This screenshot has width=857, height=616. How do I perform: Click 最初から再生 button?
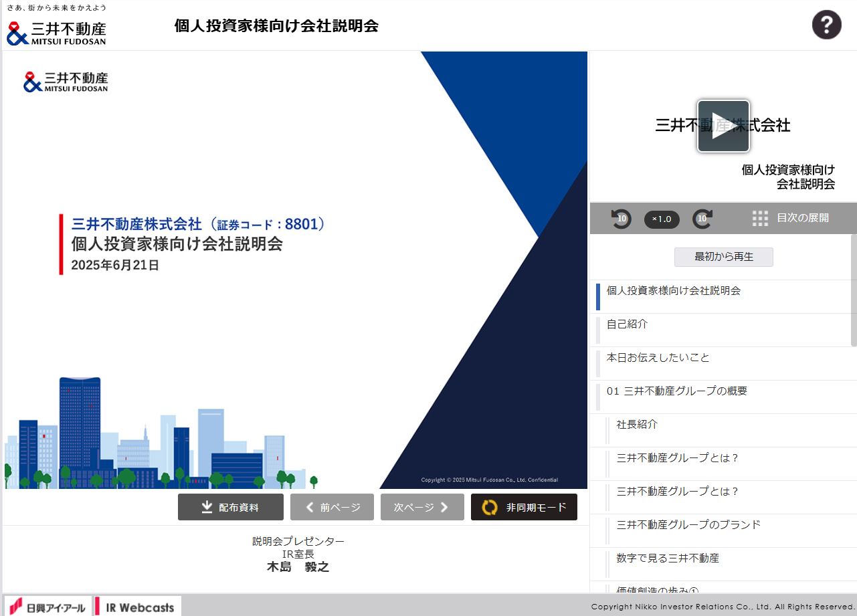[x=724, y=257]
